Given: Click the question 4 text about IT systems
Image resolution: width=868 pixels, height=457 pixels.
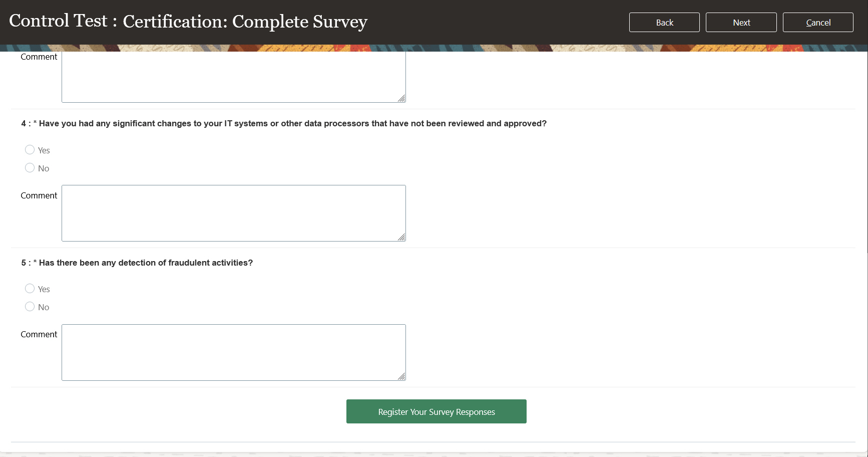Looking at the screenshot, I should tap(292, 124).
